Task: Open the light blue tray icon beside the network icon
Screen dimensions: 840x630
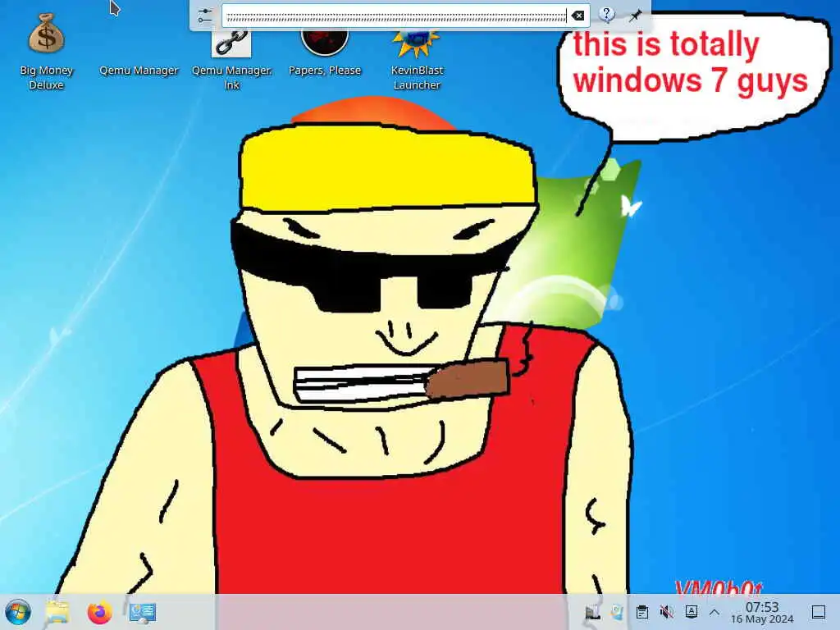Action: click(617, 612)
